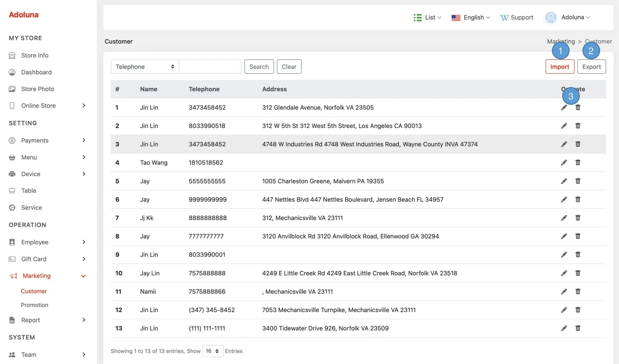Edit the Jay Lin customer entry

pos(564,273)
